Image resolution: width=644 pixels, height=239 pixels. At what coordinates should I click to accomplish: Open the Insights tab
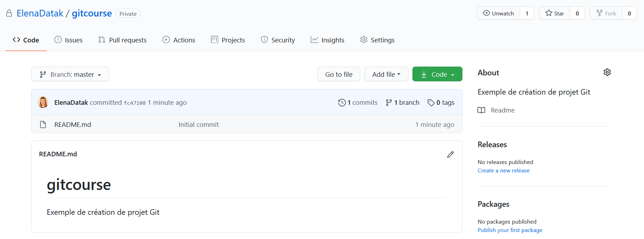(x=327, y=40)
